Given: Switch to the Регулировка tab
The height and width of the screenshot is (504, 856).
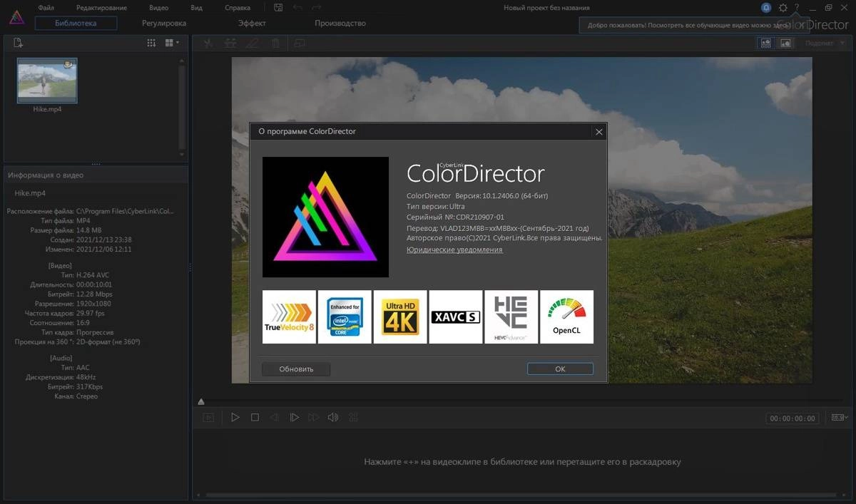Looking at the screenshot, I should click(164, 24).
